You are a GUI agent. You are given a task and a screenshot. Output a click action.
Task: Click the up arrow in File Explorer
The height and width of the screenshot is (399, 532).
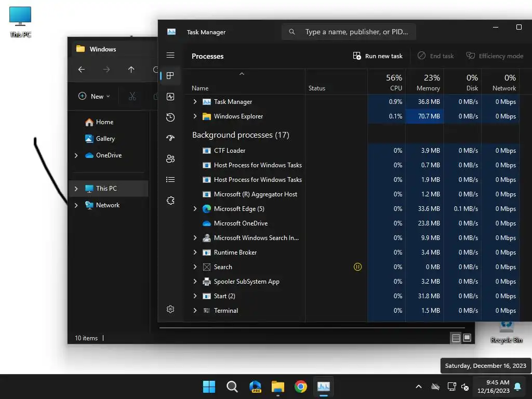[131, 70]
